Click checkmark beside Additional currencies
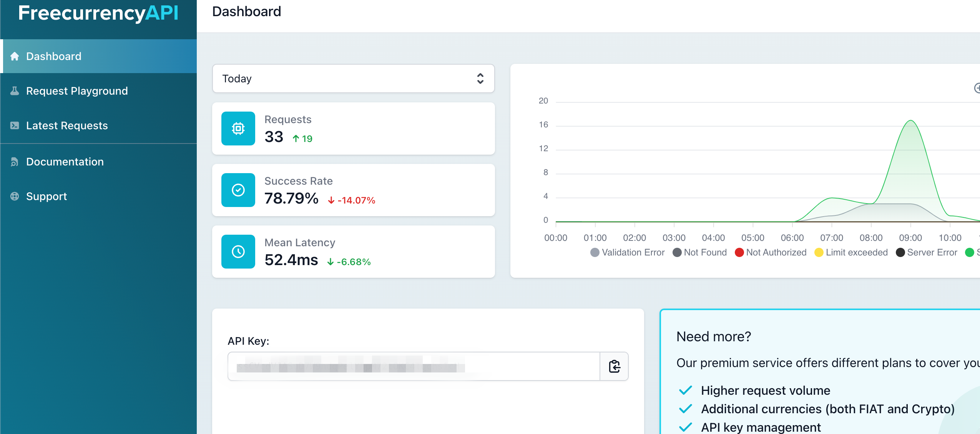 click(686, 409)
